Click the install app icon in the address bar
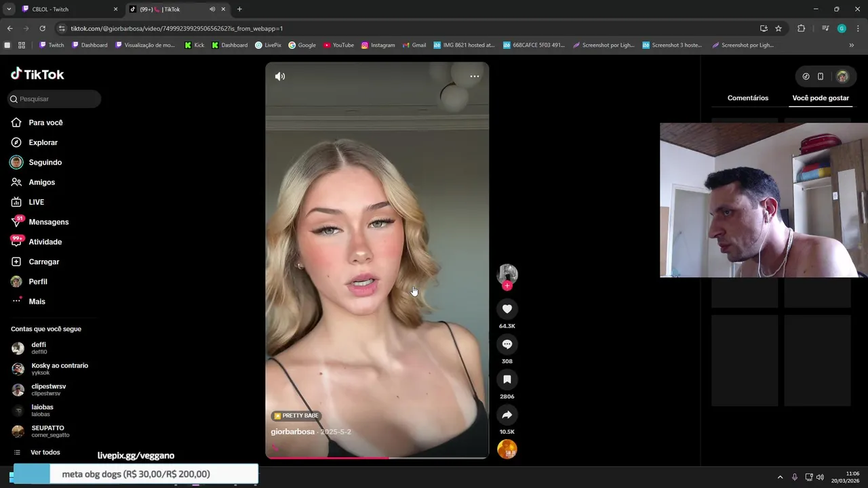Screen dimensions: 868x488 pos(764,28)
